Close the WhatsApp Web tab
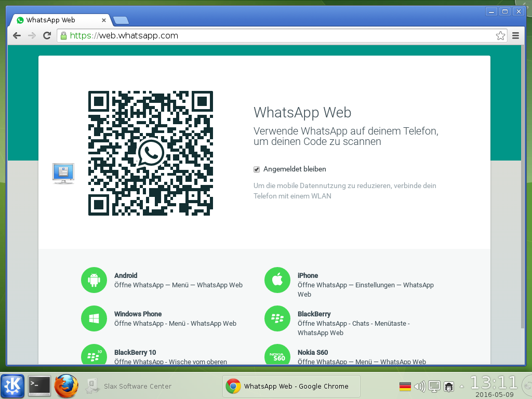This screenshot has height=399, width=532. pos(104,20)
